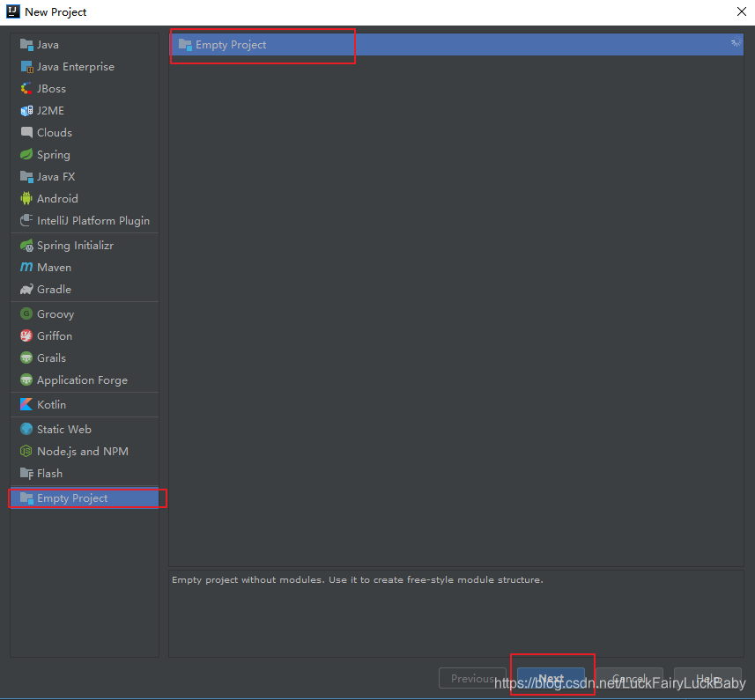Select Node.js and NPM entry

pos(85,452)
